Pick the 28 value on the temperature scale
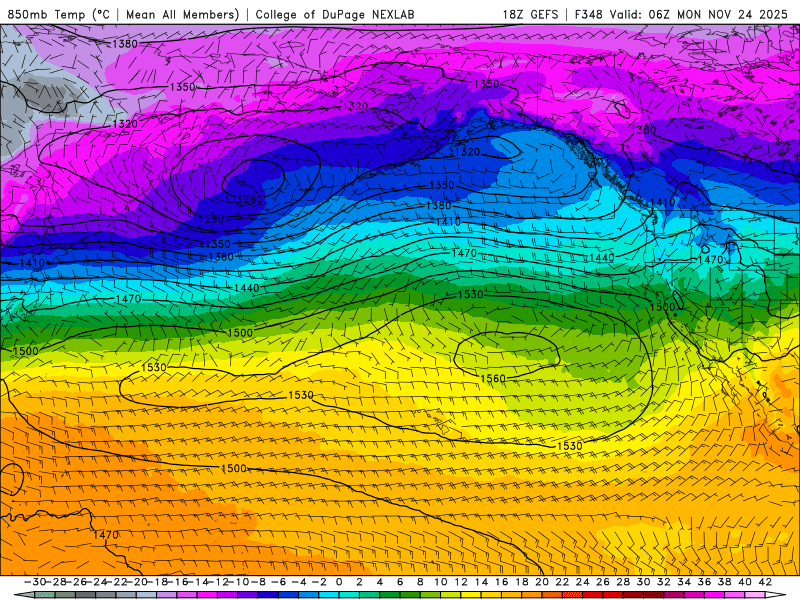Screen dimensions: 800x600 [x=623, y=582]
